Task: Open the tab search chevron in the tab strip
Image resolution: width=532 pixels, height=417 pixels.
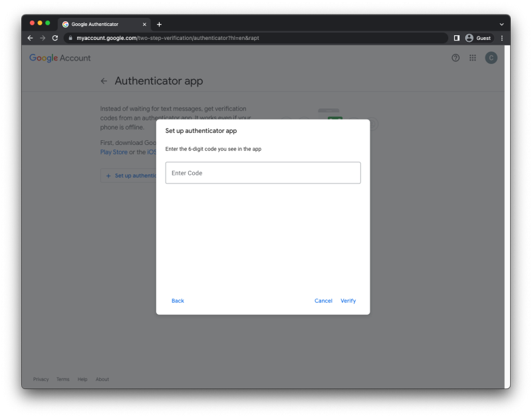Action: tap(501, 24)
